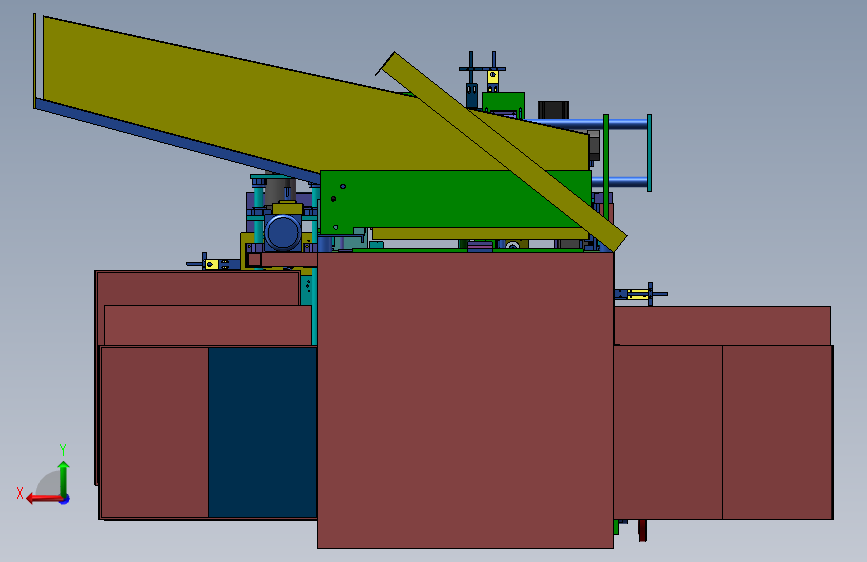Select the leftmost maroon door panel beside the navy panel
This screenshot has width=867, height=562.
pos(154,432)
